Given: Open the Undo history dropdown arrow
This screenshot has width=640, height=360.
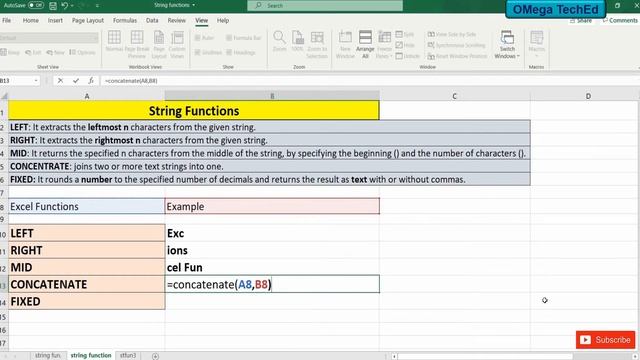Looking at the screenshot, I should point(72,6).
